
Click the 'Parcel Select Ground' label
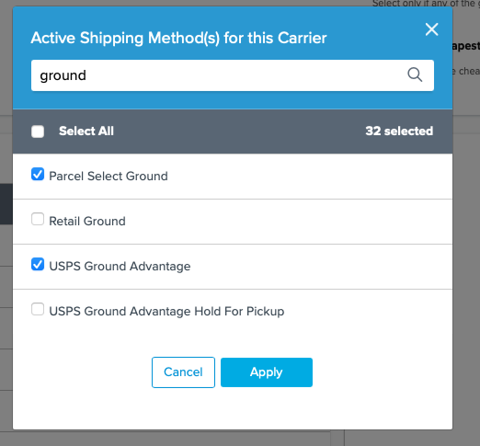(108, 176)
